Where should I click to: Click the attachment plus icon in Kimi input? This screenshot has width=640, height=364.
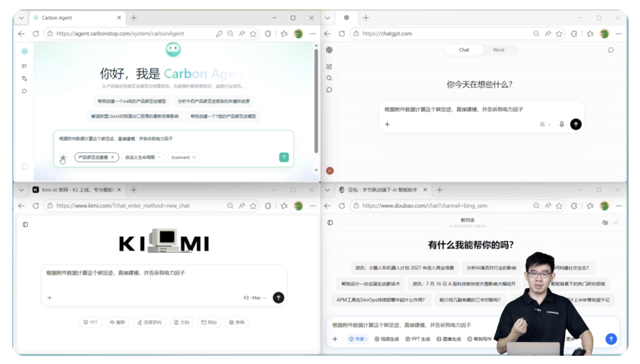(49, 298)
